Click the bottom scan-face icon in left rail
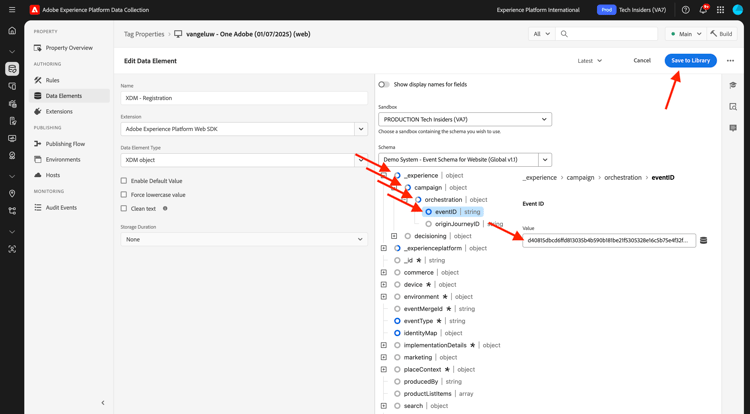This screenshot has height=414, width=750. click(x=12, y=249)
